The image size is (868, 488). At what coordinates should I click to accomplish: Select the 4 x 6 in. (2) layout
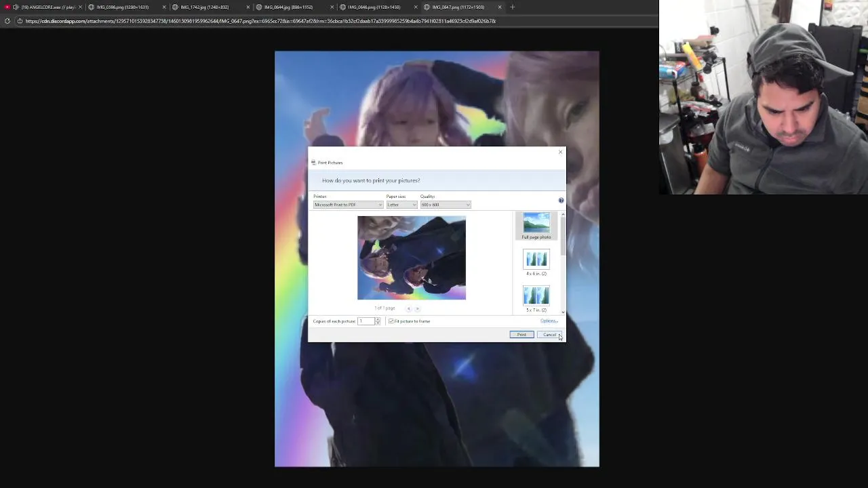[x=536, y=263]
